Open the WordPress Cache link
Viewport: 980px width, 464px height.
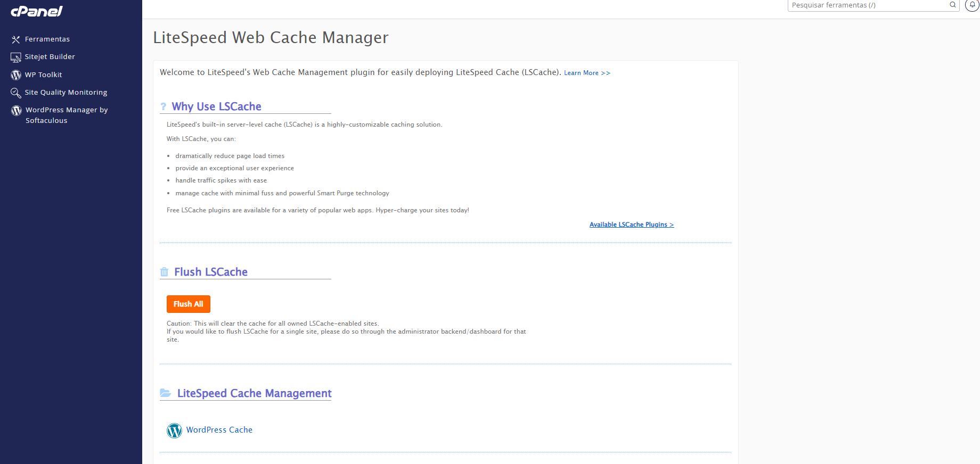[x=219, y=430]
